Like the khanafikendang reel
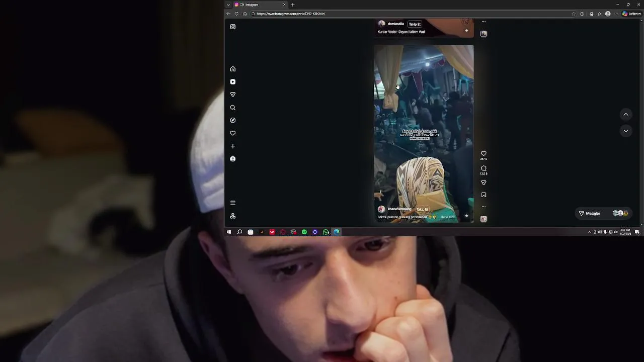 pos(484,153)
